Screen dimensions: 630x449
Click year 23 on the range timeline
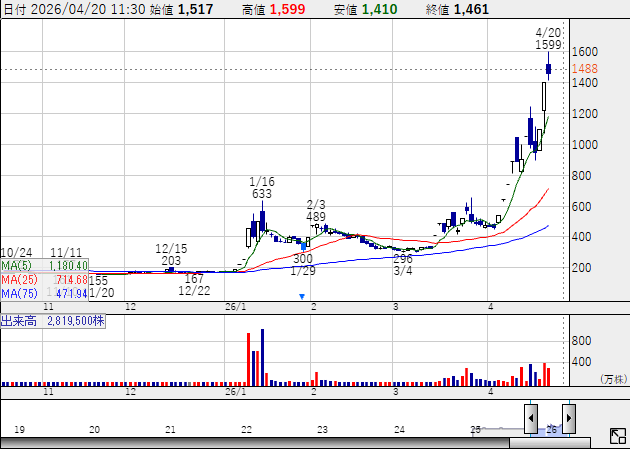[323, 430]
